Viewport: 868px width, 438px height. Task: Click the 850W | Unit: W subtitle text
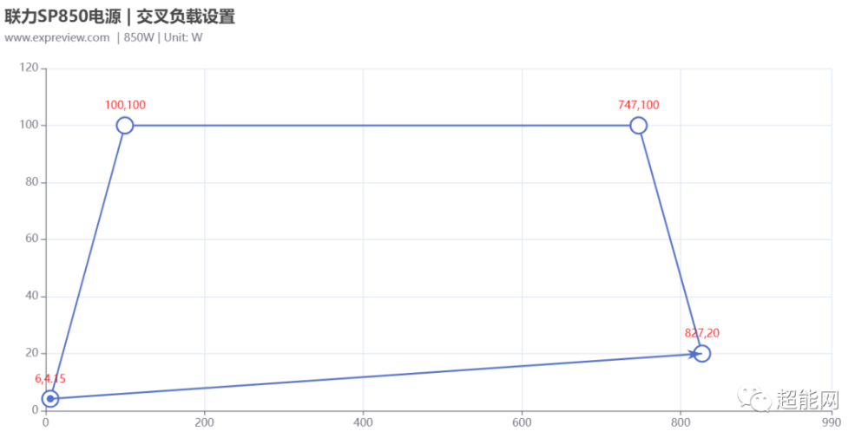click(x=163, y=37)
